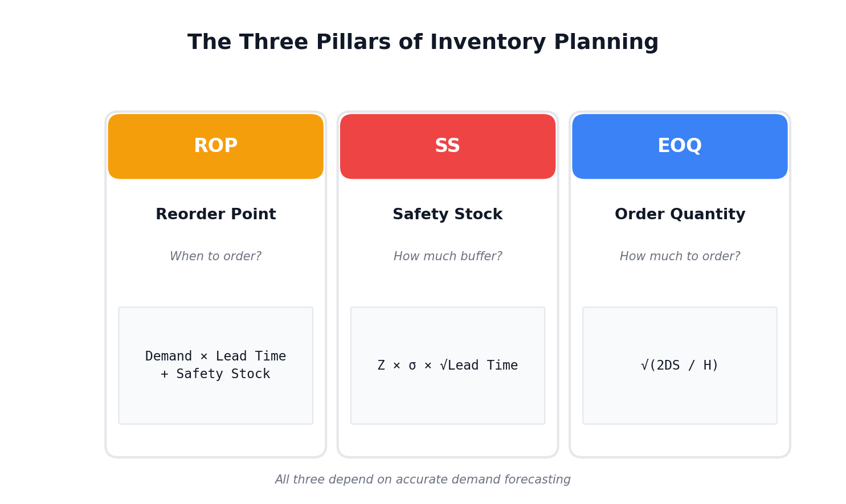Click the orange ROP header banner
Image resolution: width=846 pixels, height=504 pixels.
pos(215,146)
